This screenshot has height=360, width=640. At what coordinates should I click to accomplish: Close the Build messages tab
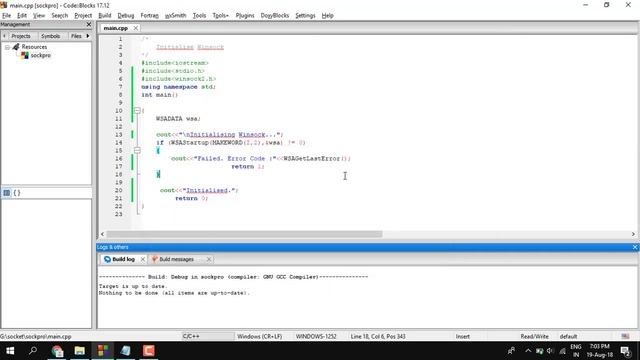[209, 259]
